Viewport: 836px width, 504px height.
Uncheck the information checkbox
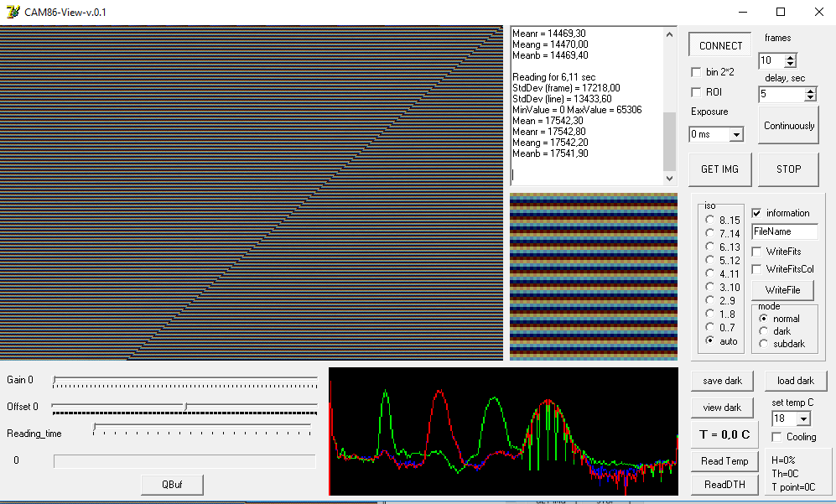(x=757, y=212)
